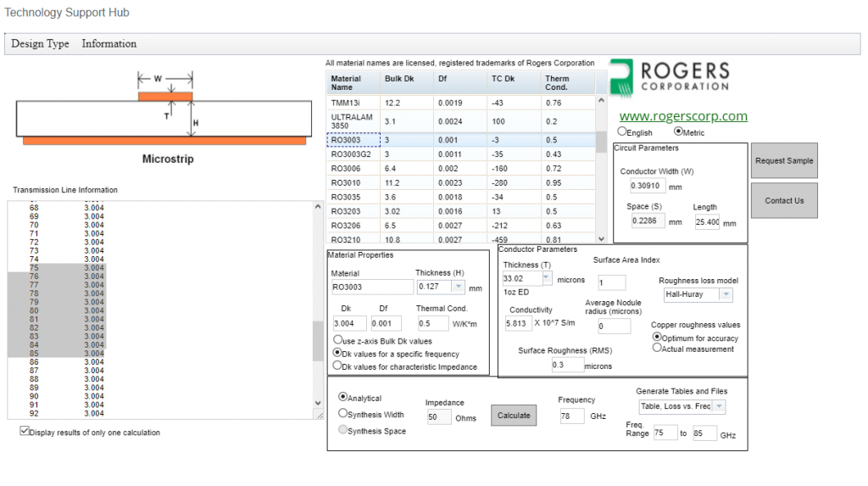Select the RO3035 material row
Viewport: 868px width, 486px height.
click(461, 198)
